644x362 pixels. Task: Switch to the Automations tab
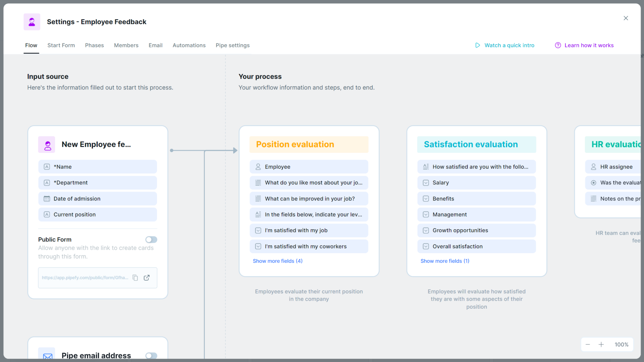pyautogui.click(x=189, y=45)
